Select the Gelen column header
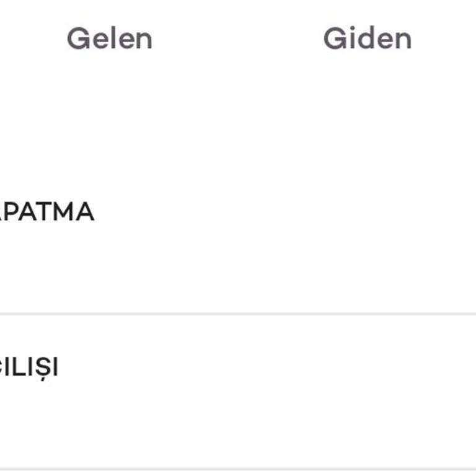This screenshot has height=476, width=476. coord(109,38)
